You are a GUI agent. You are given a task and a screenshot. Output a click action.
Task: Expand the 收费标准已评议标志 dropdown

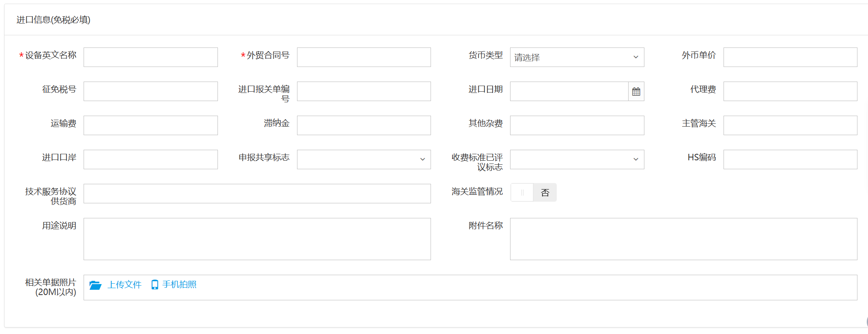577,159
